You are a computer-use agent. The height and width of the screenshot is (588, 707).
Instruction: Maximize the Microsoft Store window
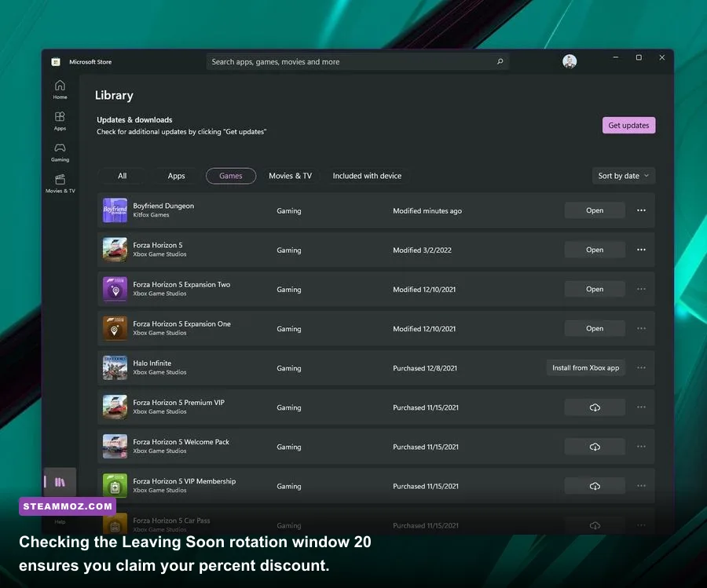639,57
